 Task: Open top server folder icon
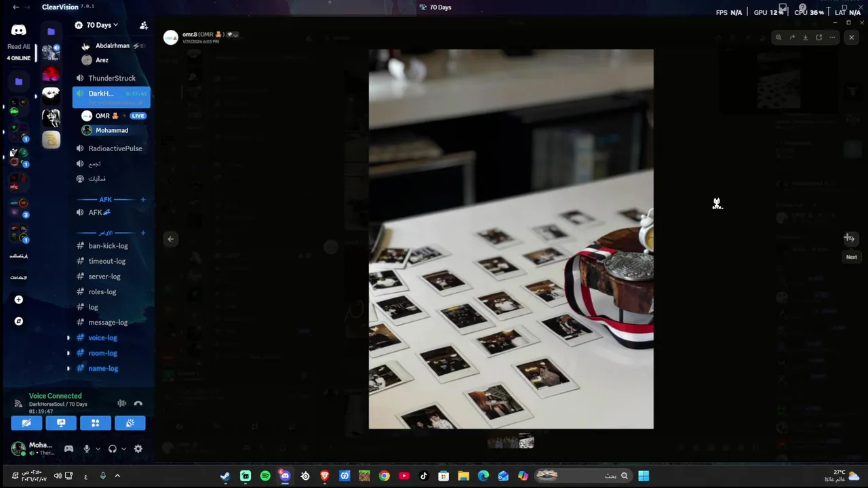(51, 31)
